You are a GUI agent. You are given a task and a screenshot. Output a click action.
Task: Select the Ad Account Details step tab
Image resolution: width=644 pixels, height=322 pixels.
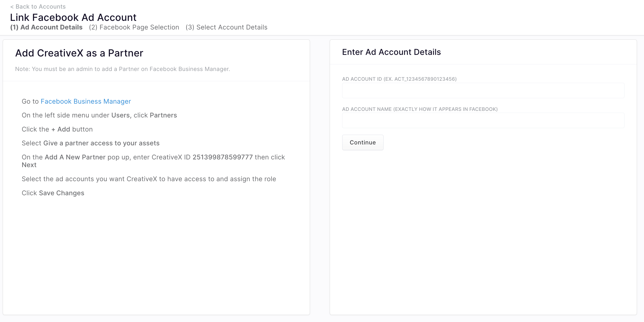[46, 27]
